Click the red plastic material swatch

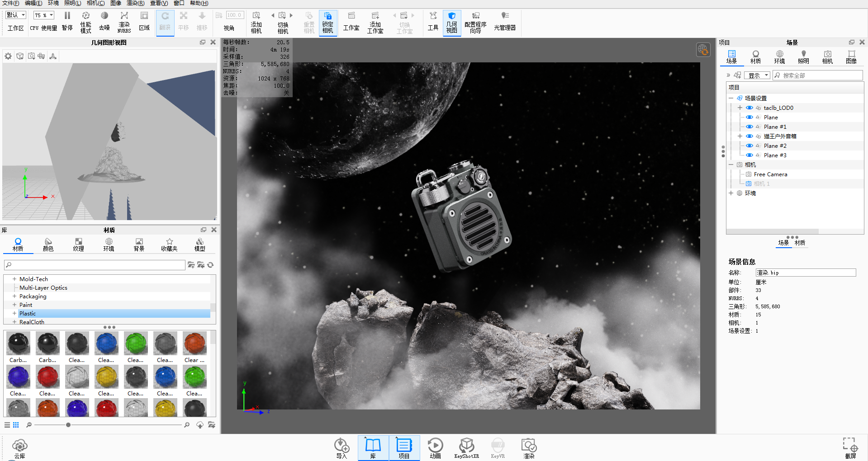pos(48,377)
